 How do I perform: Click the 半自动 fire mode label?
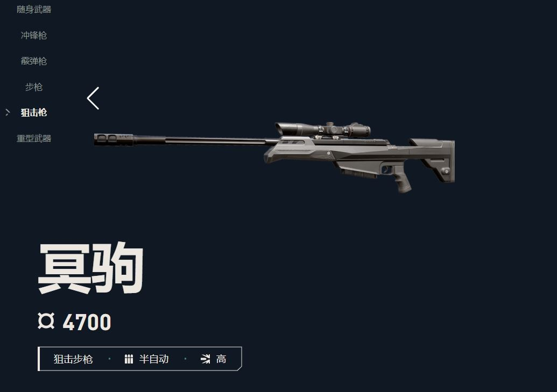154,359
